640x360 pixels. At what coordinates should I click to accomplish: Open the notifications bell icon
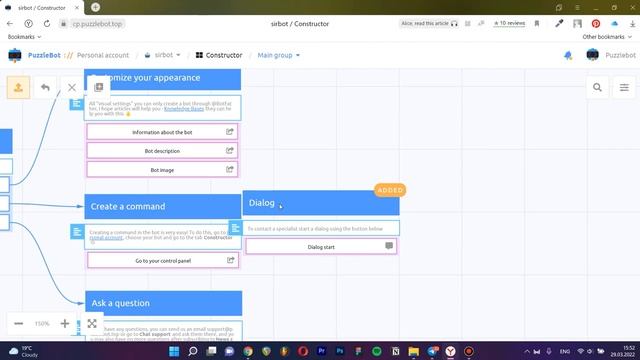(x=568, y=55)
